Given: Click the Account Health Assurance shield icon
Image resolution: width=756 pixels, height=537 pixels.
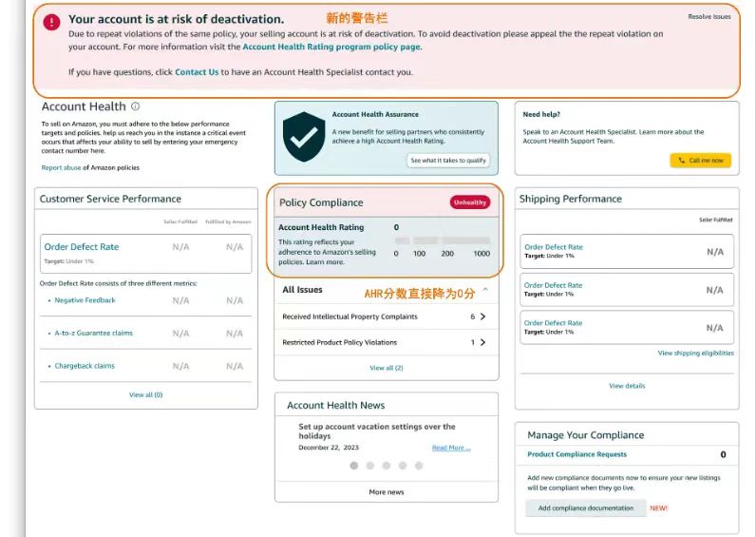Looking at the screenshot, I should [304, 137].
